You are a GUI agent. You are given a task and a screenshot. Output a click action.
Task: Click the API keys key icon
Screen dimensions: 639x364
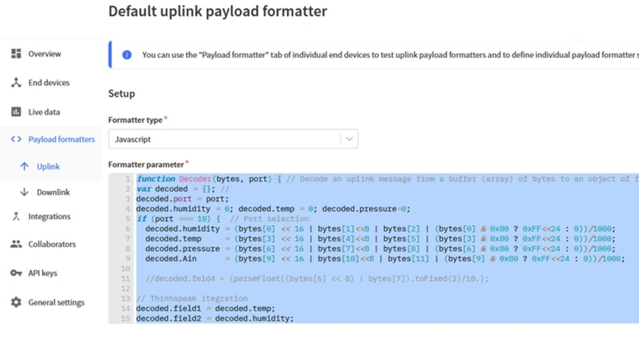16,273
